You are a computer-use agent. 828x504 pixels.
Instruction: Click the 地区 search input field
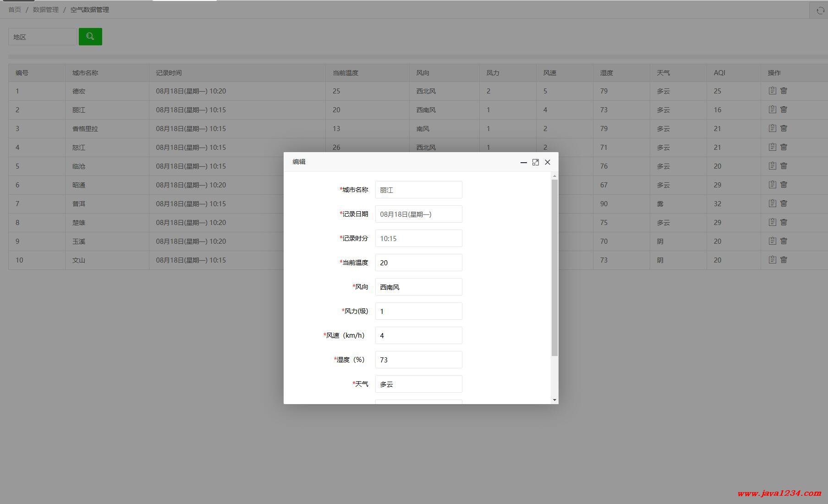pos(42,37)
